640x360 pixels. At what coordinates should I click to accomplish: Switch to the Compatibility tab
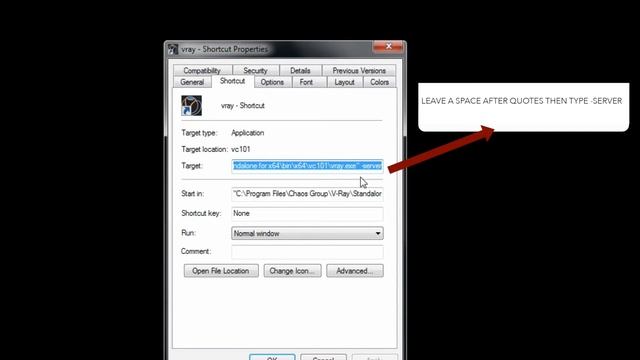tap(202, 71)
